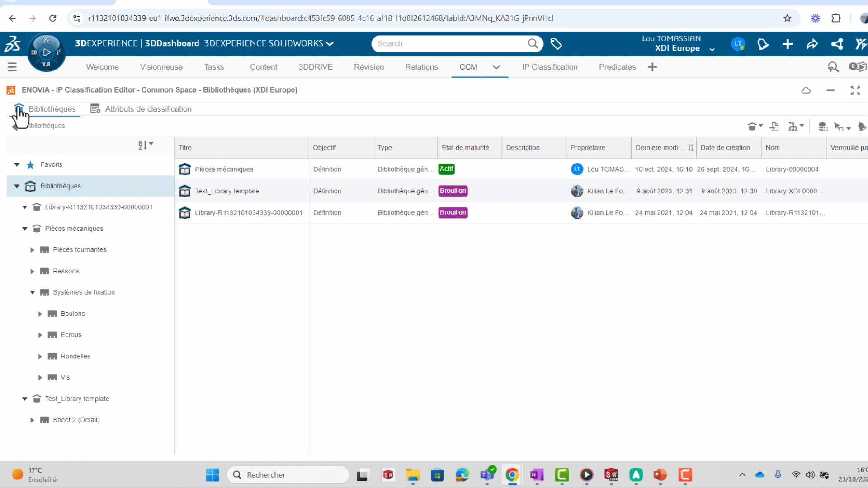Screen dimensions: 868x488
Task: Click the Actif maturity badge on Pièces mécaniques
Action: (x=446, y=169)
